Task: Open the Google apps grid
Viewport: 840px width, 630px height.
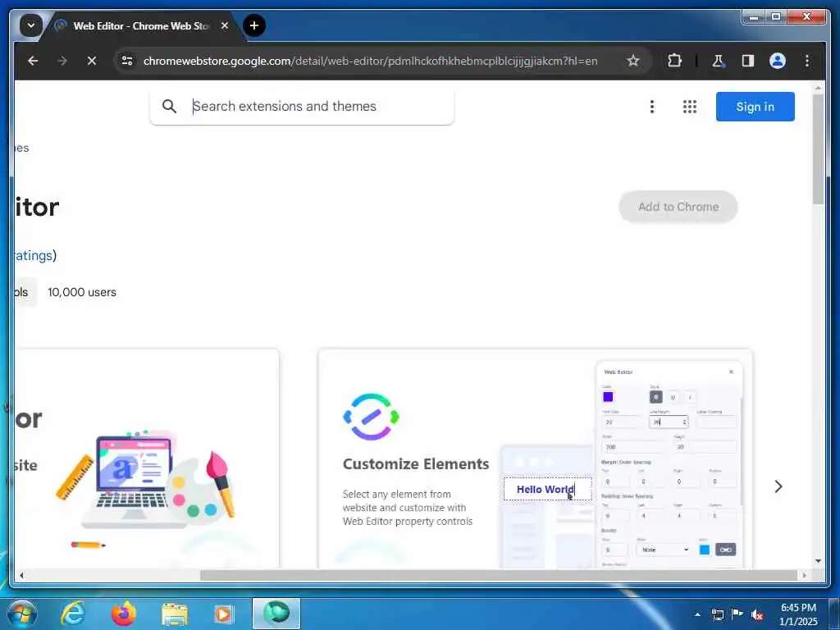Action: 690,107
